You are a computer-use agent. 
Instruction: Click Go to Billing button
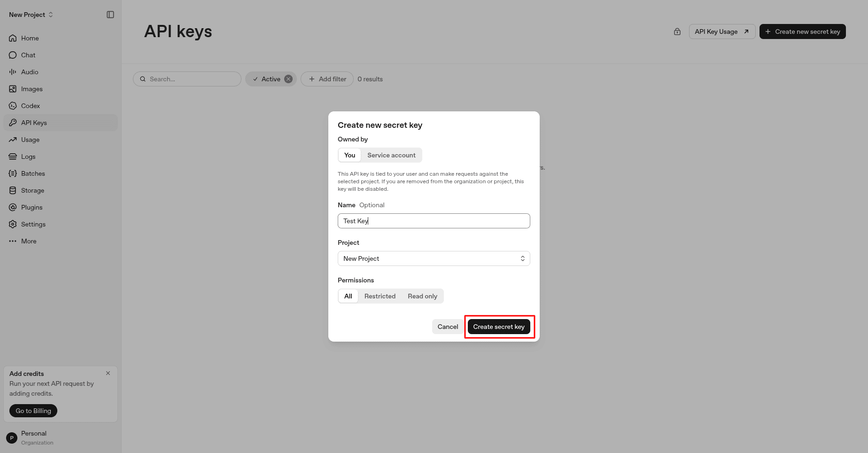pyautogui.click(x=33, y=411)
